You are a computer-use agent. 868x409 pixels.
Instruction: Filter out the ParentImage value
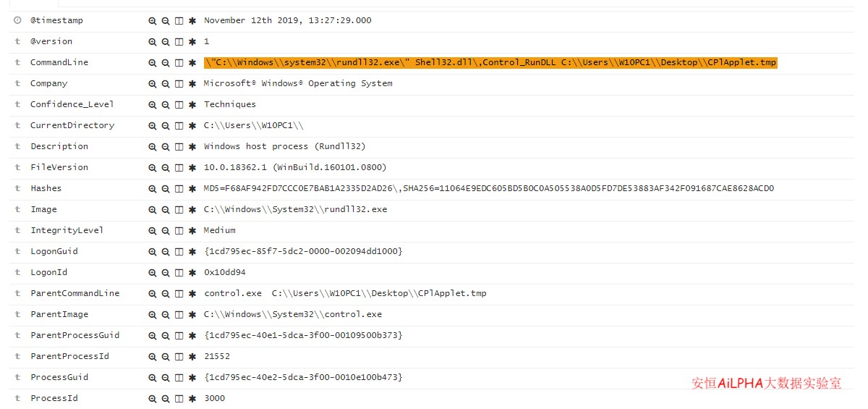[x=166, y=315]
